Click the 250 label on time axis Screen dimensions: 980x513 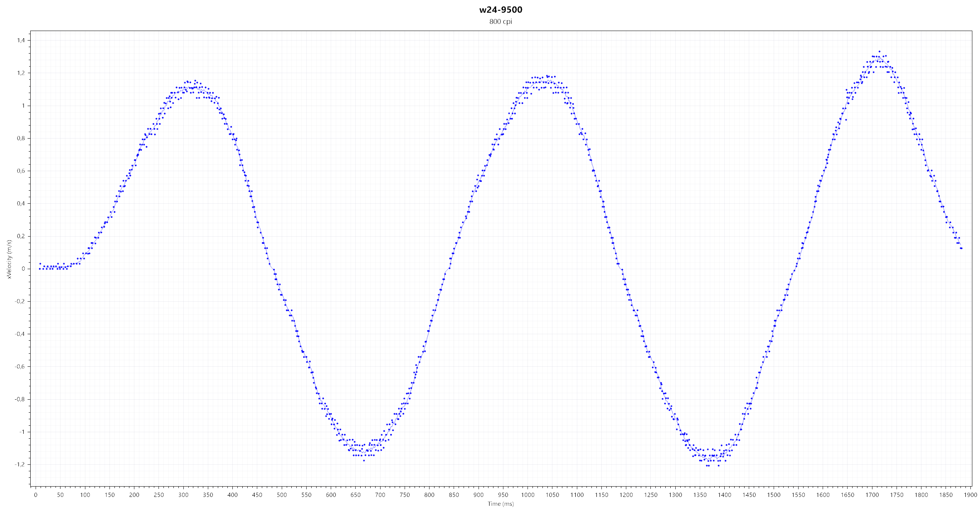tap(158, 495)
